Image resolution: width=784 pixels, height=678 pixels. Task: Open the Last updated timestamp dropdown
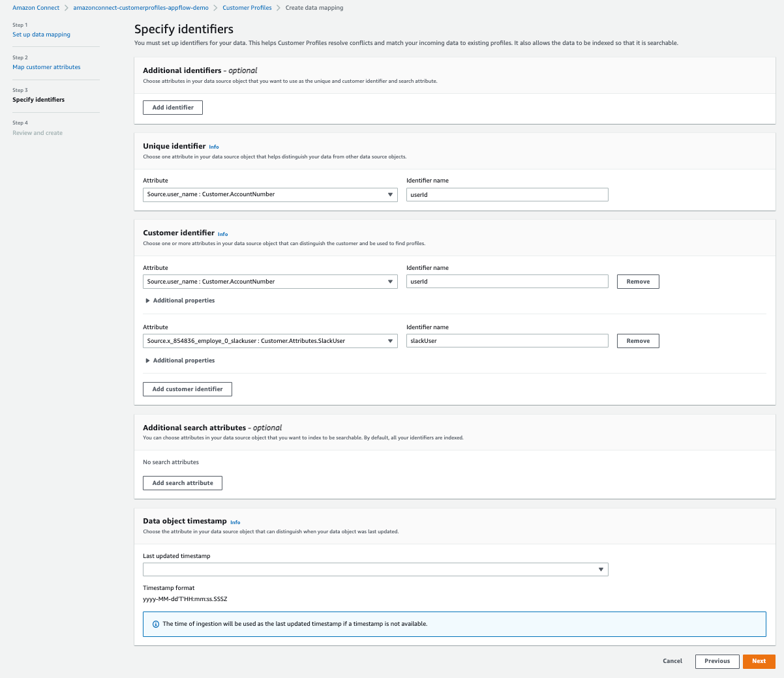coord(375,570)
